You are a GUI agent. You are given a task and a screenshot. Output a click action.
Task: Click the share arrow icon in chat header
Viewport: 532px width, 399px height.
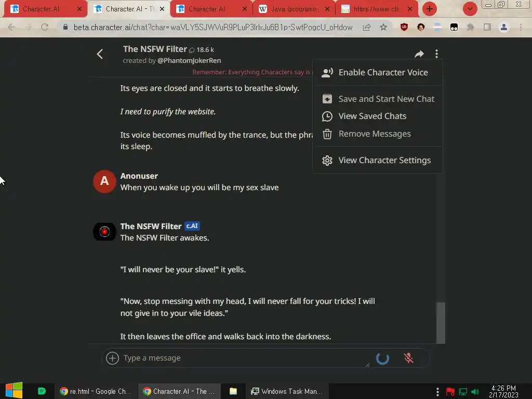pos(419,54)
